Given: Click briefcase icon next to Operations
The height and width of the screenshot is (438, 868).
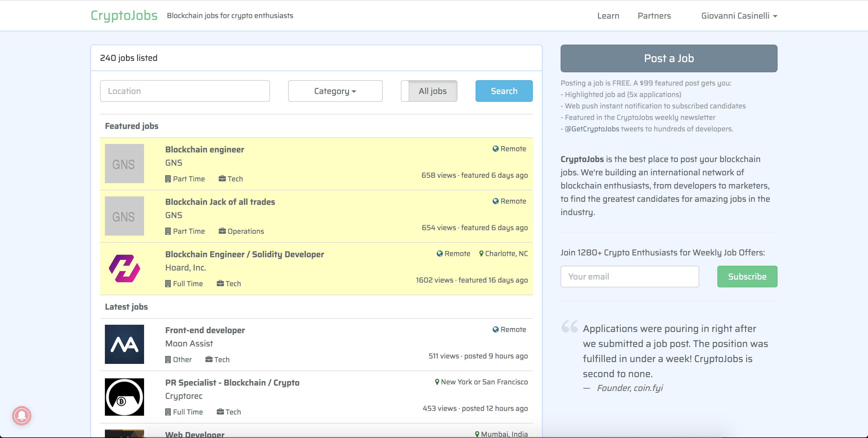Looking at the screenshot, I should (222, 231).
